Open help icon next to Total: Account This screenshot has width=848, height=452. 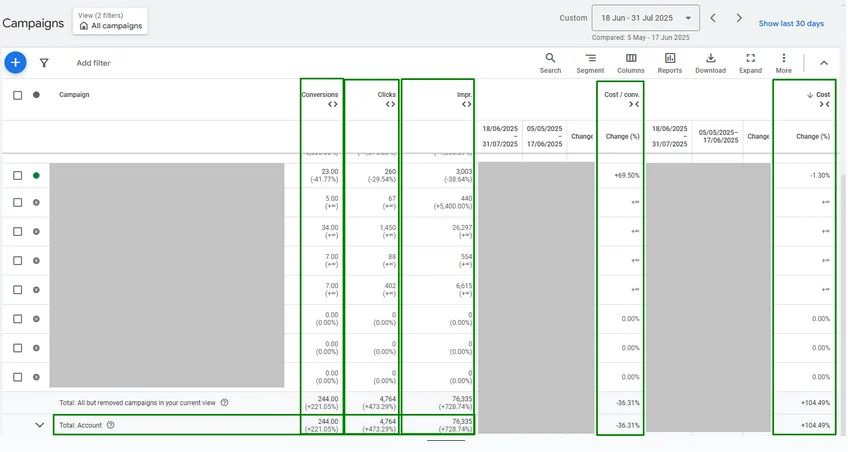point(110,425)
